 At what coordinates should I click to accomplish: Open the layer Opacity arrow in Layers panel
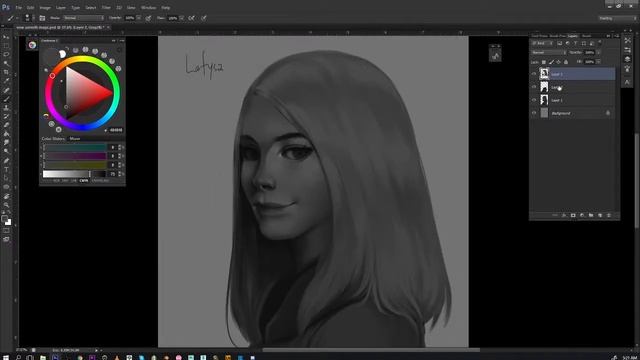tap(598, 53)
